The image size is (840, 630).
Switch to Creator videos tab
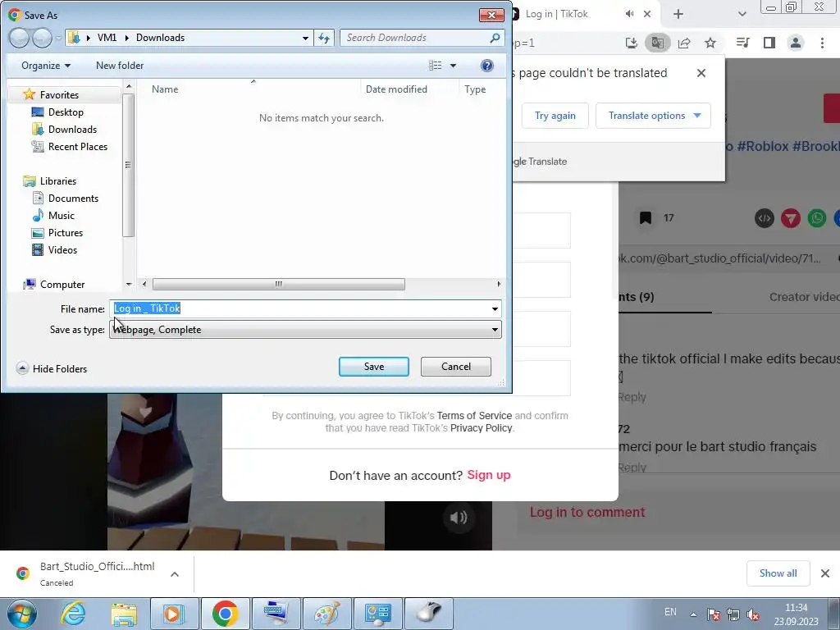point(804,297)
